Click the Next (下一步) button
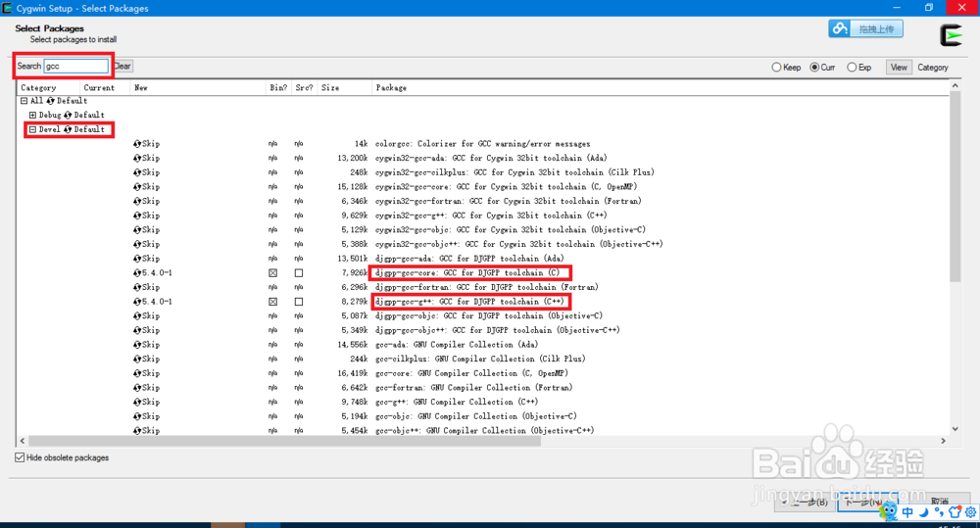Image resolution: width=980 pixels, height=528 pixels. point(865,502)
